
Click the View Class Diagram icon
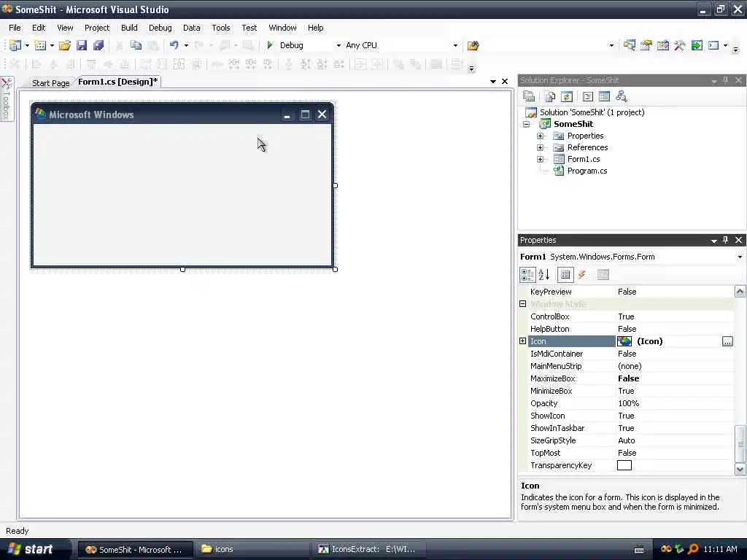click(x=622, y=96)
